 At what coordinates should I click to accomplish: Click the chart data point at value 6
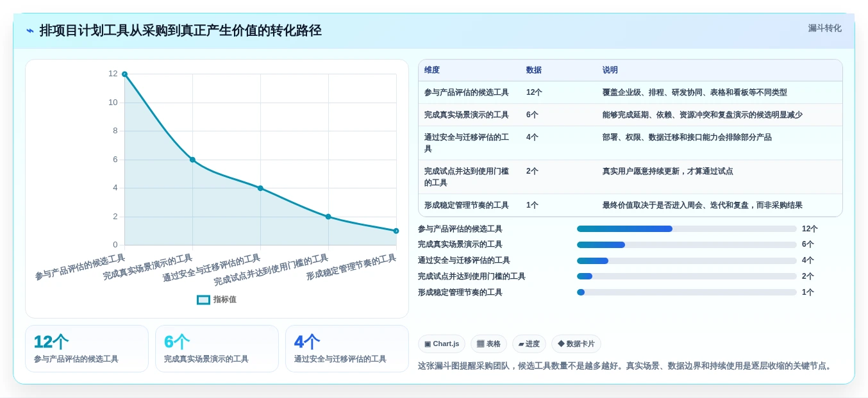[192, 160]
